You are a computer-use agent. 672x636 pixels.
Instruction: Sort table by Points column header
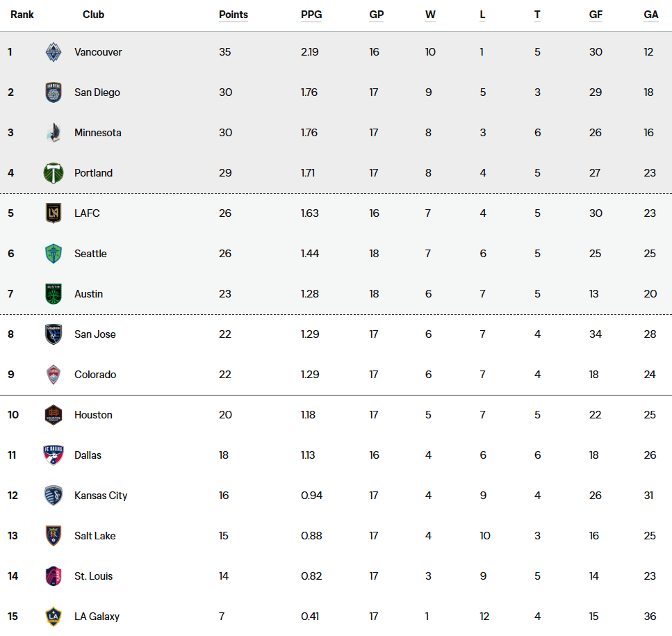coord(233,15)
